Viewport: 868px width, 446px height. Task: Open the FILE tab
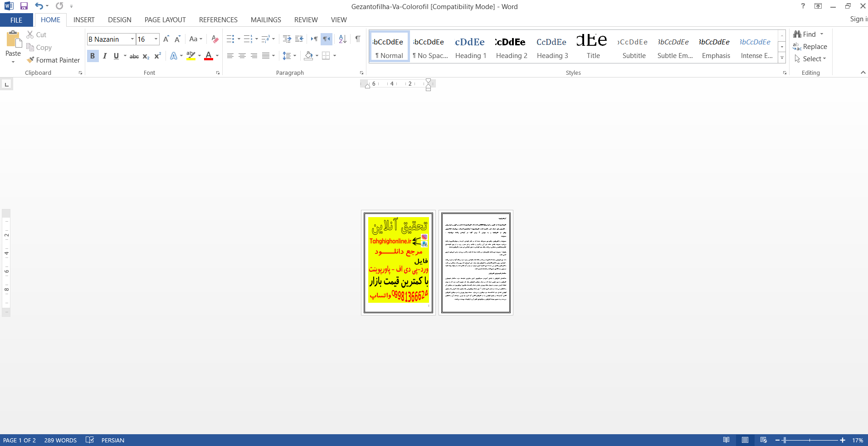(16, 20)
